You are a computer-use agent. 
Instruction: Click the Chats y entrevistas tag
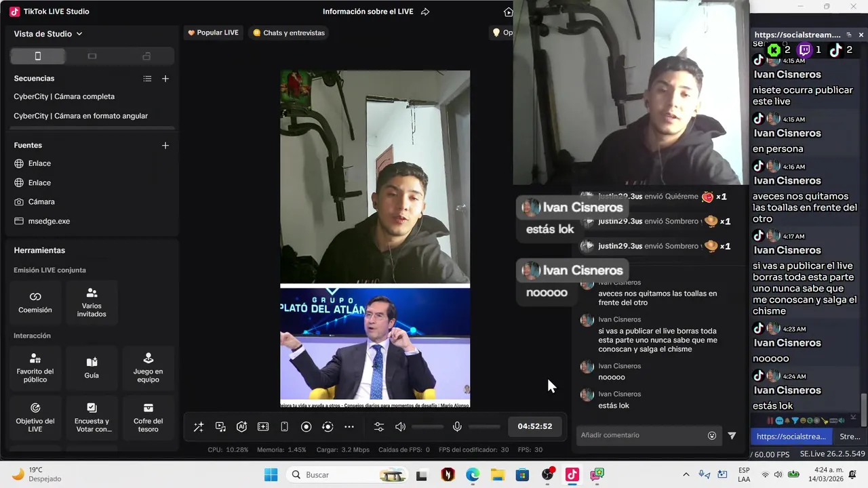pyautogui.click(x=289, y=33)
